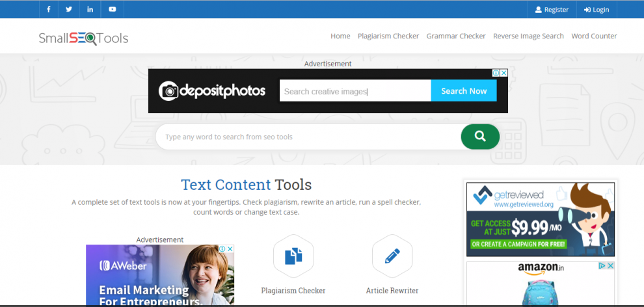Click the Article Rewriter pencil icon
Viewport: 644px width, 307px height.
point(392,256)
